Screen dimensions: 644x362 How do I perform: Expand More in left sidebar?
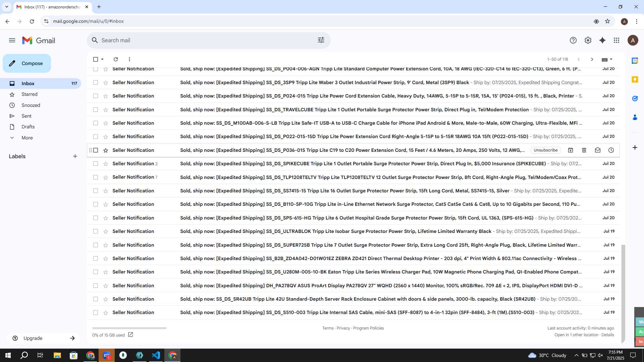tap(27, 138)
